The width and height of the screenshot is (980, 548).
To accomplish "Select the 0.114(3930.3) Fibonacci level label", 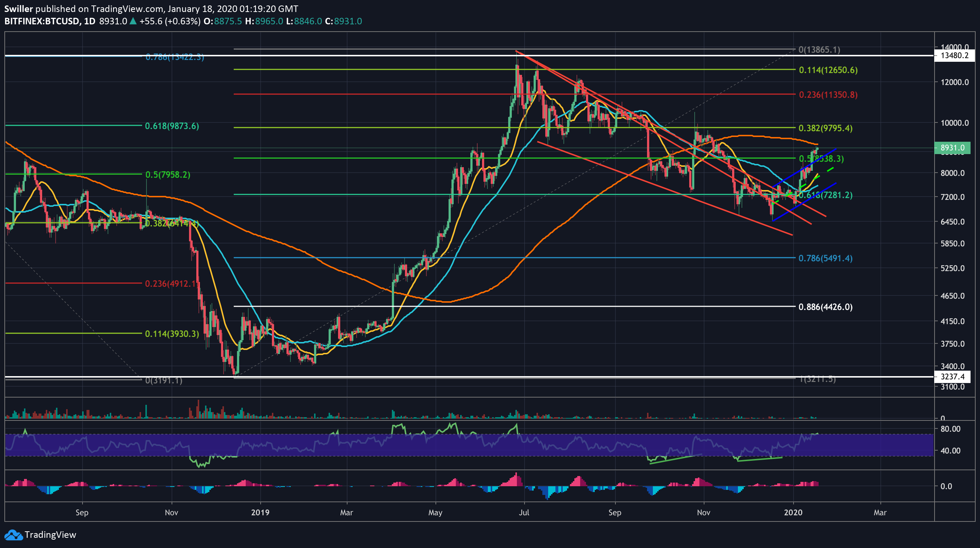I will pos(172,334).
